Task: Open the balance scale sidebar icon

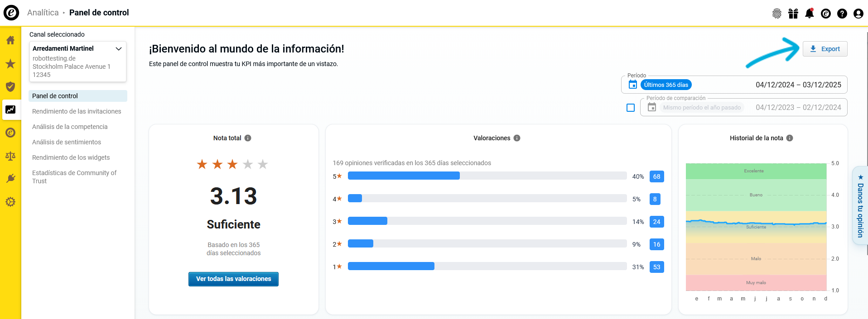Action: tap(10, 156)
